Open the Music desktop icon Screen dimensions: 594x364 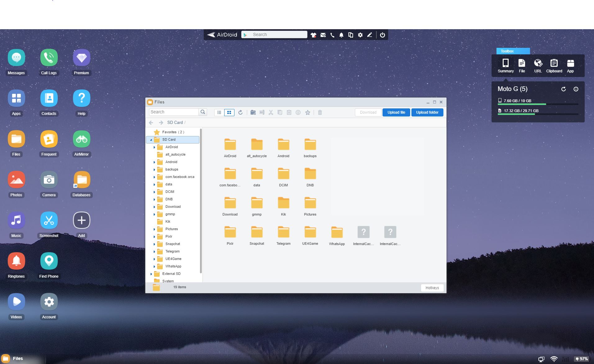(x=16, y=221)
